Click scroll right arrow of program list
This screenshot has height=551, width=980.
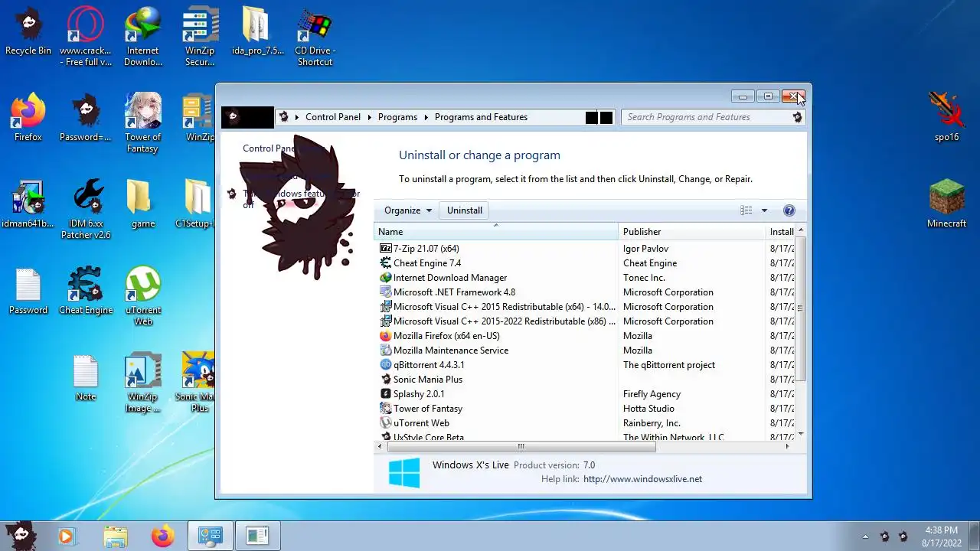[786, 446]
